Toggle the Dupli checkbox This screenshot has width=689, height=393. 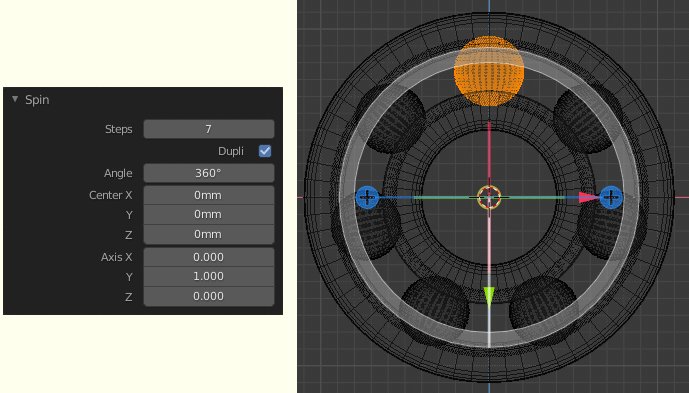pyautogui.click(x=265, y=151)
